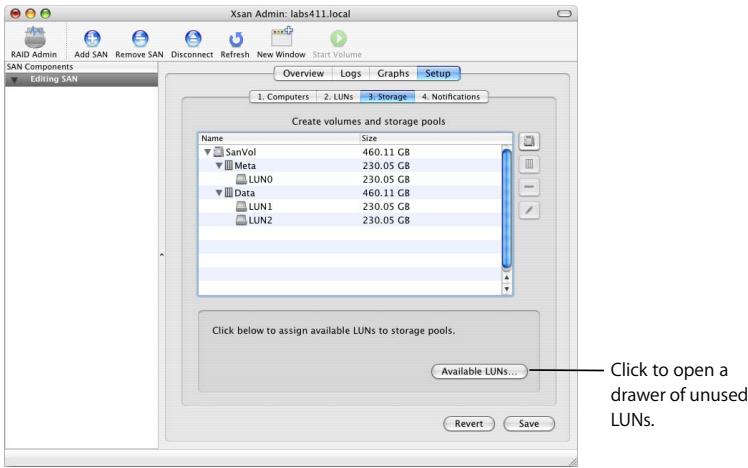This screenshot has width=748, height=468.
Task: Go to the 1. Computers step
Action: click(283, 97)
